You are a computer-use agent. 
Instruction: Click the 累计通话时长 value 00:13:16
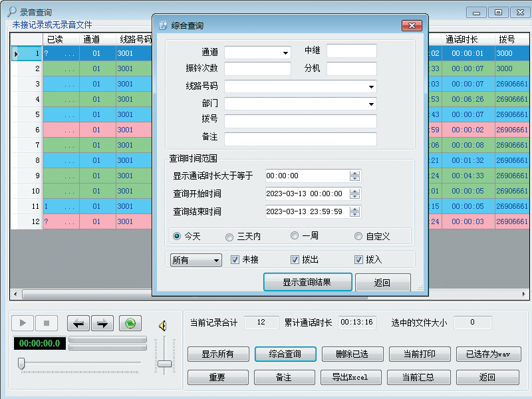[356, 323]
